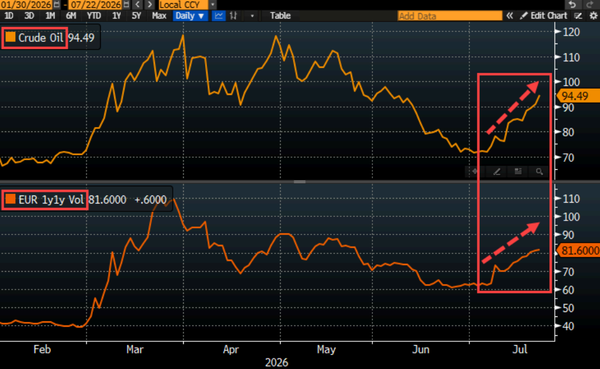Shift the date range backward with left arrow
Screen dimensions: 600x369
pos(138,5)
